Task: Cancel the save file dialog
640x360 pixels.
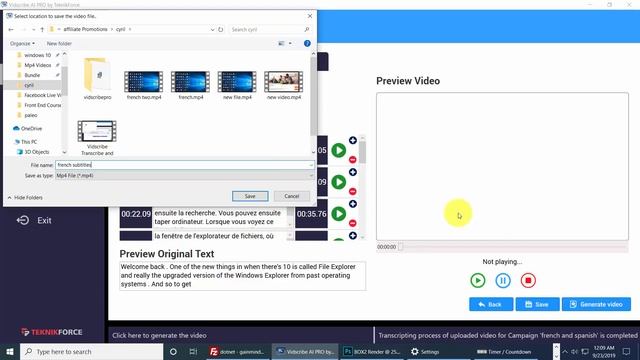Action: (x=292, y=196)
